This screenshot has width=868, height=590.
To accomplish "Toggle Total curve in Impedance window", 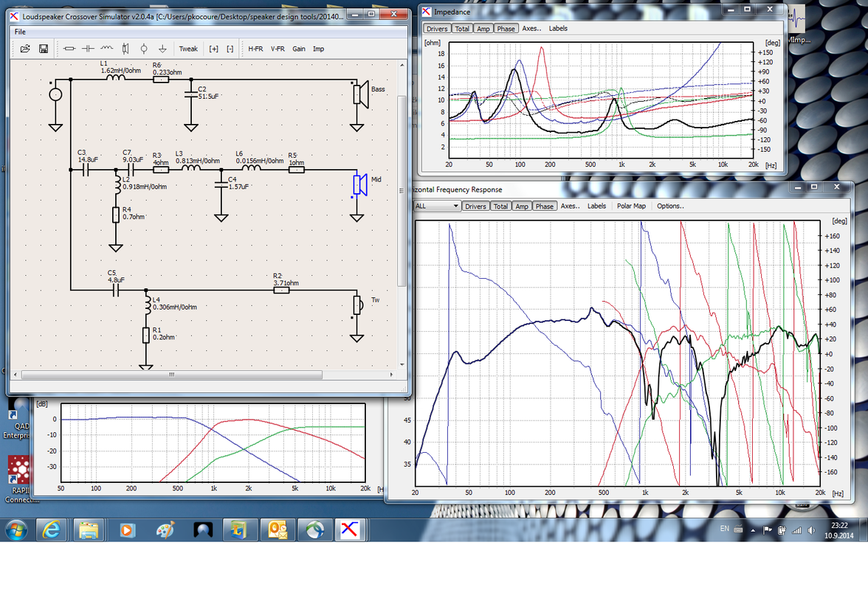I will click(462, 29).
